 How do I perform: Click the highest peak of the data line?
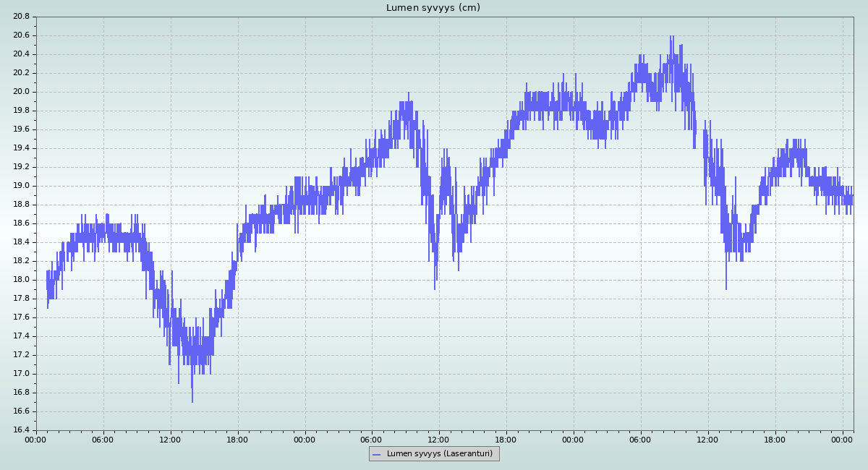(x=671, y=37)
